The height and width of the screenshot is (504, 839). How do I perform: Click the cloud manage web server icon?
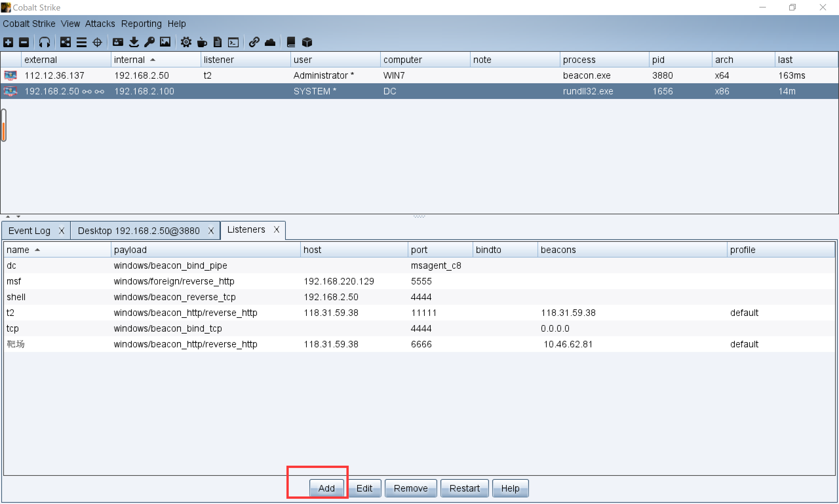coord(270,42)
